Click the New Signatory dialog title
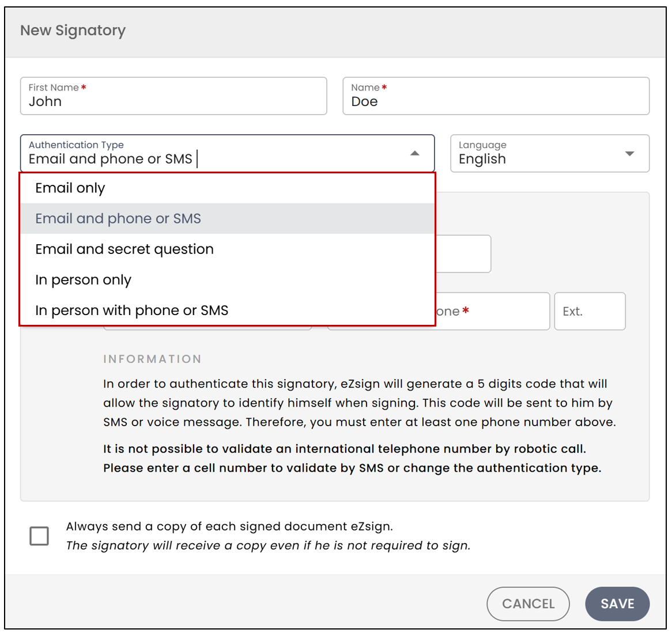 tap(73, 31)
